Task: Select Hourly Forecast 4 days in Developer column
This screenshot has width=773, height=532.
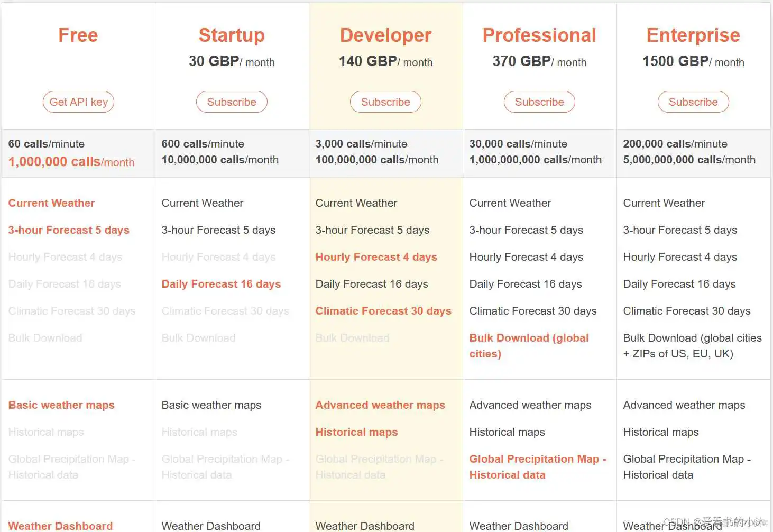Action: 376,257
